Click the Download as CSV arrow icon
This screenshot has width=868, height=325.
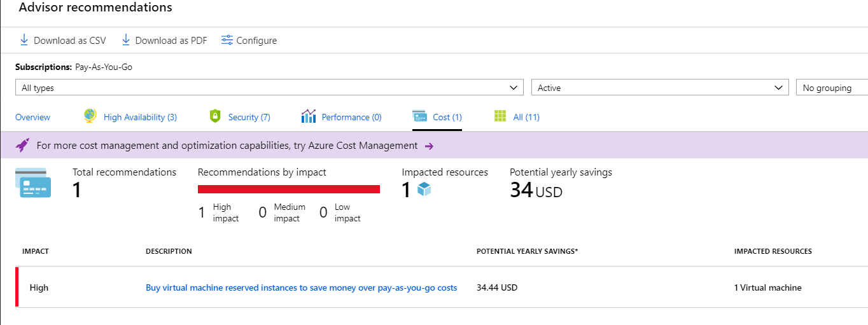24,40
